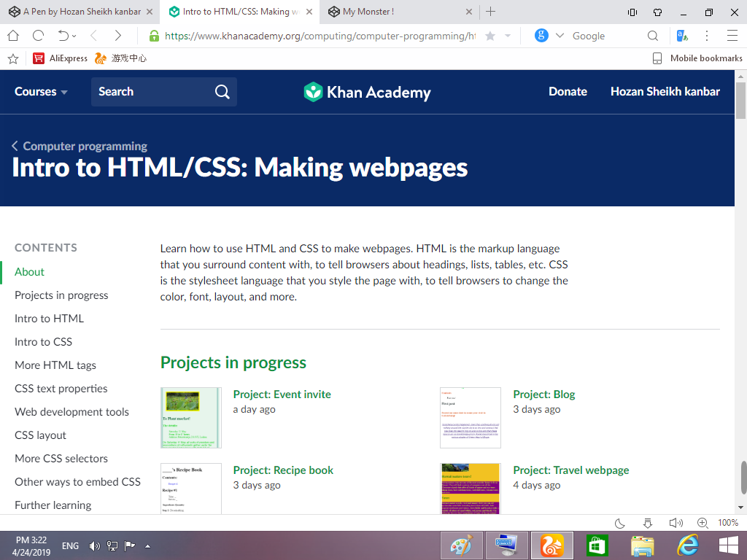Image resolution: width=747 pixels, height=560 pixels.
Task: Expand the address bar dropdown arrow
Action: [x=508, y=36]
